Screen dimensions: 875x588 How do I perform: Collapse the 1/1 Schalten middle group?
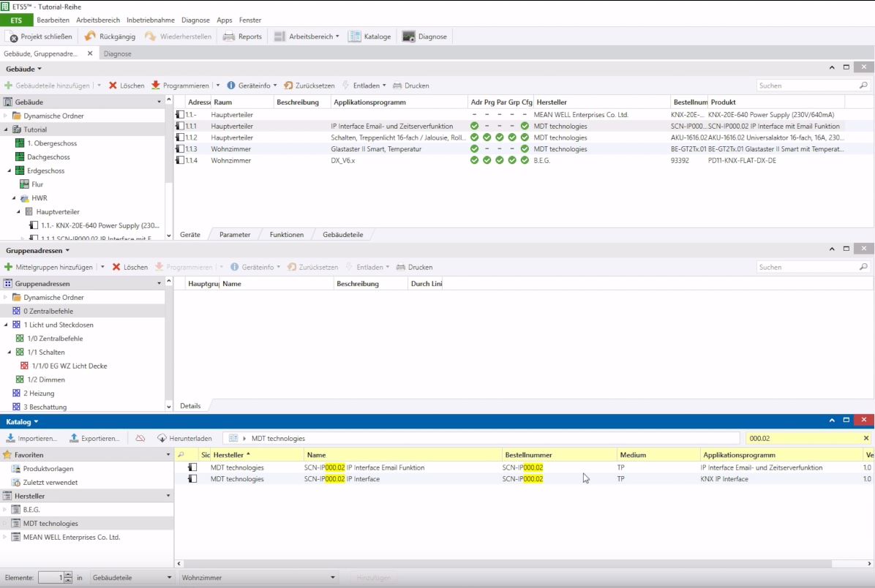(10, 352)
